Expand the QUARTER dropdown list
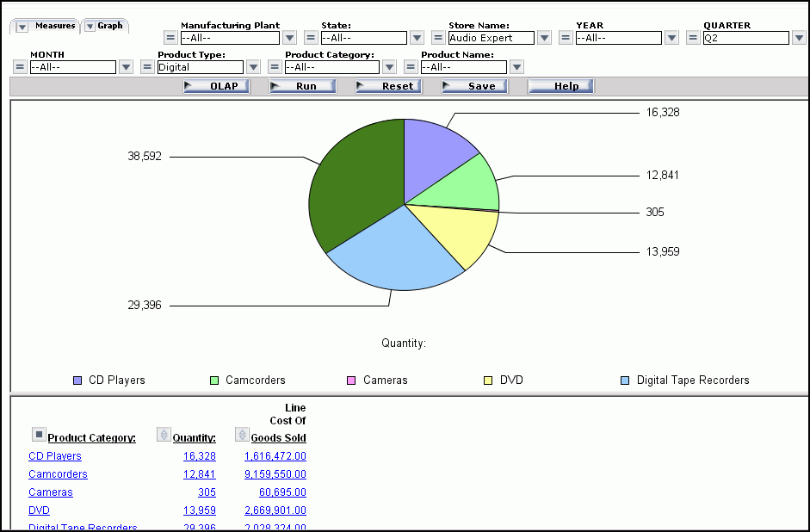810x532 pixels. click(799, 38)
